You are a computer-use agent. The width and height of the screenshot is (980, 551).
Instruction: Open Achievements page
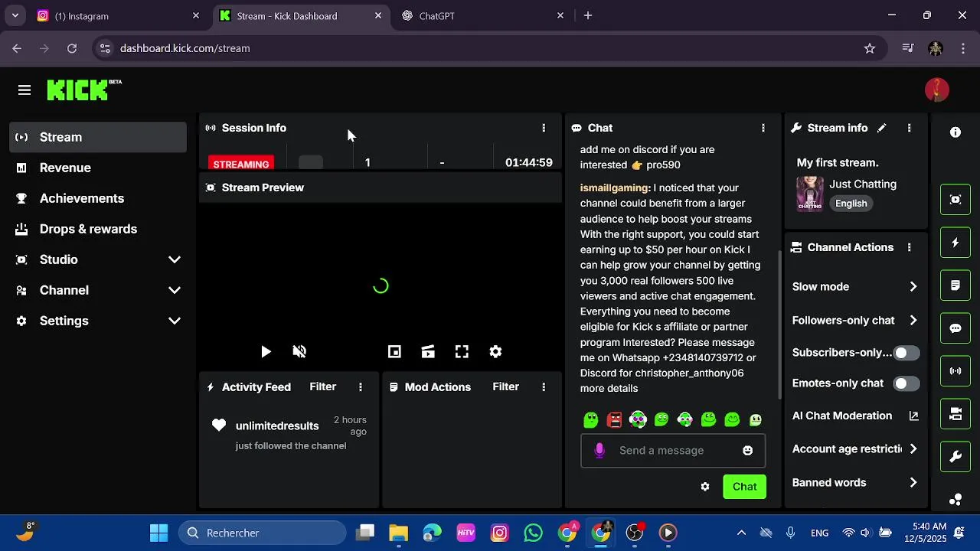98,198
